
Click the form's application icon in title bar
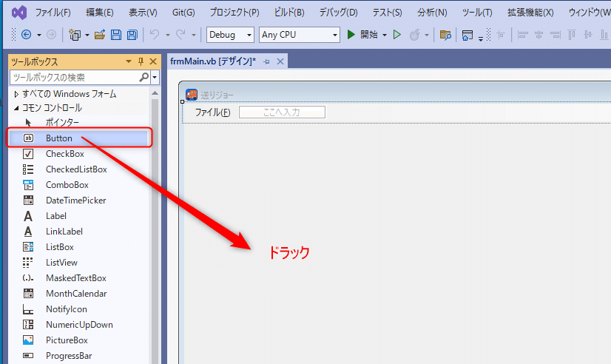192,94
